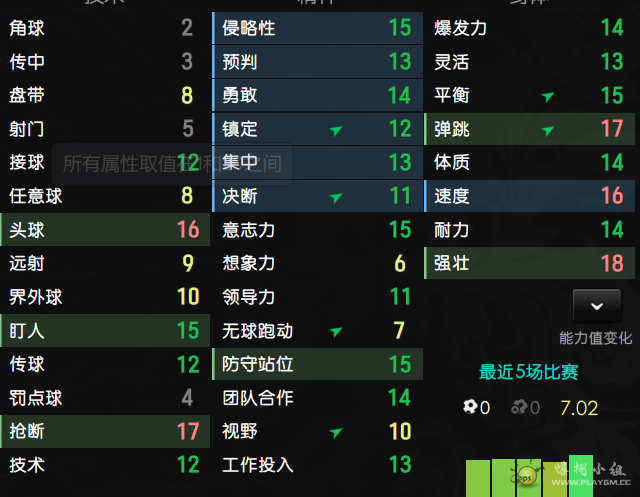640x497 pixels.
Task: Click the green arrow beside 镇定
Action: [x=335, y=130]
